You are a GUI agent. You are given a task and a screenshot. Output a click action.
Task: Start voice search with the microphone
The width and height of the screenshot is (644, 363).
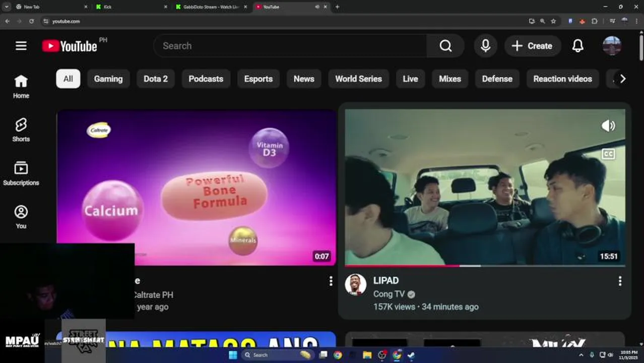[x=485, y=46]
